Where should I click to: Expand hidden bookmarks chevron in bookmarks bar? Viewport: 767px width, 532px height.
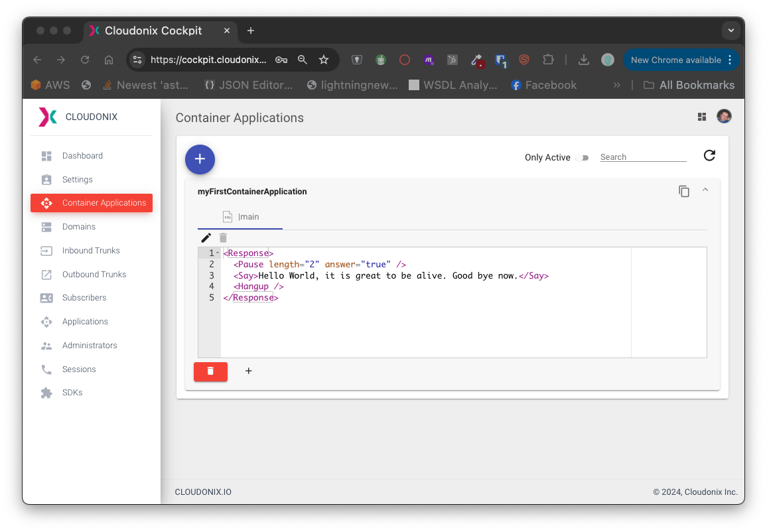pos(616,85)
